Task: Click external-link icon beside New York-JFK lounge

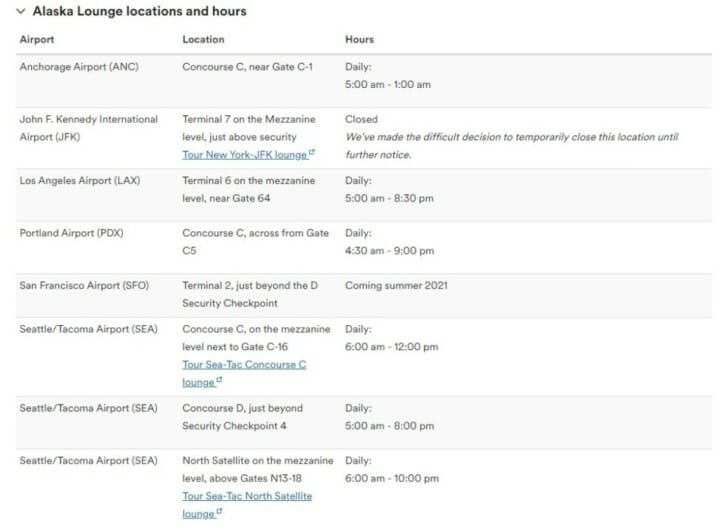Action: tap(312, 154)
